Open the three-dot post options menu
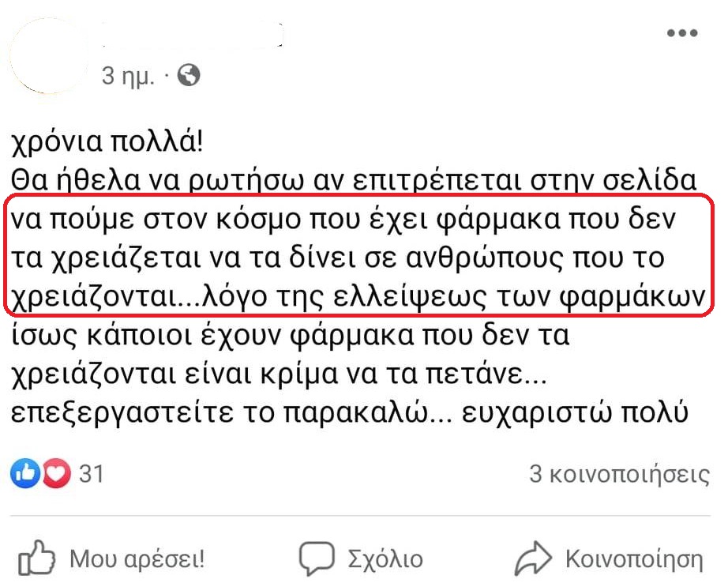728x583 pixels. 682,33
